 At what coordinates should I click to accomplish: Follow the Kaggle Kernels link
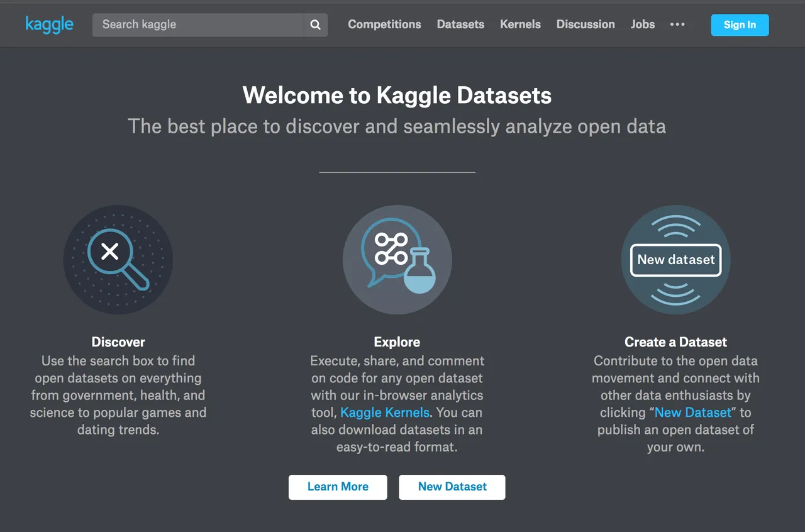385,413
